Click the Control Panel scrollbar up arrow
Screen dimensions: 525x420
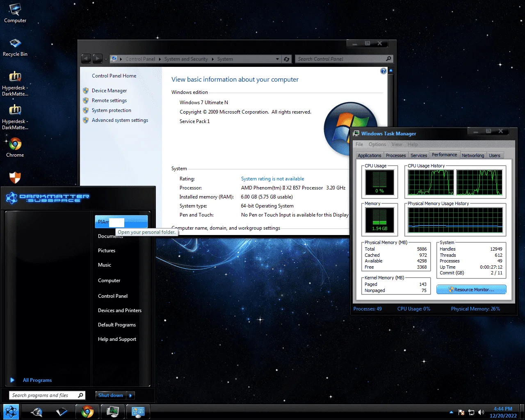391,71
